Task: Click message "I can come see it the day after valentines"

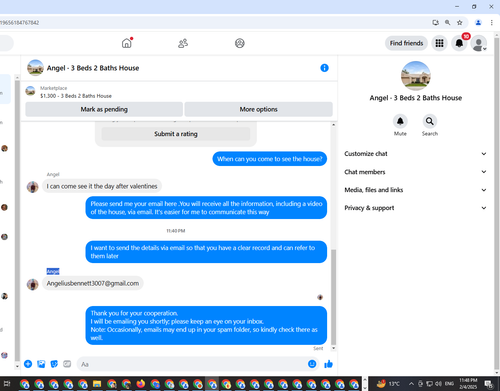Action: [x=102, y=186]
